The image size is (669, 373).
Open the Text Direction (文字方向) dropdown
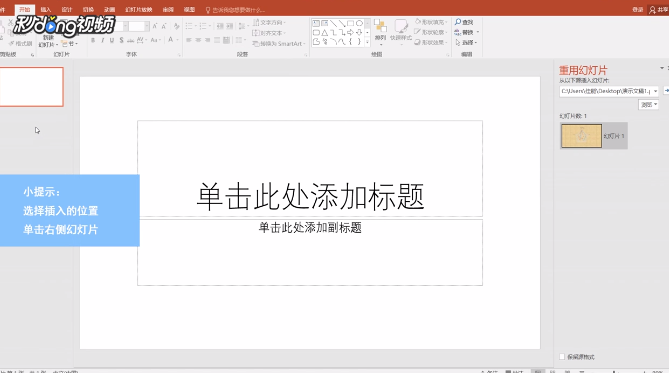click(269, 22)
